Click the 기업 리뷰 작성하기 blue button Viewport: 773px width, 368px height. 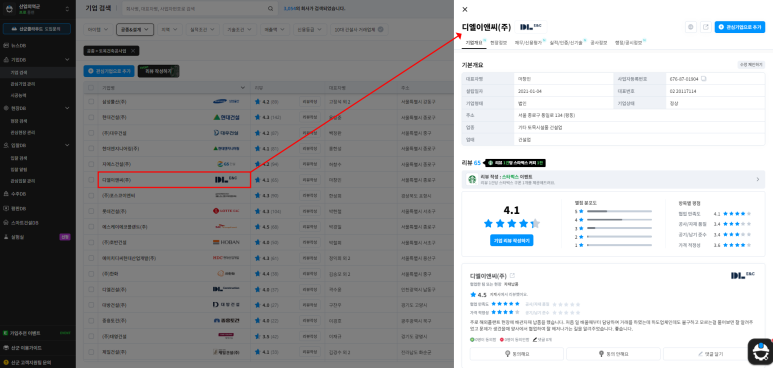(512, 240)
